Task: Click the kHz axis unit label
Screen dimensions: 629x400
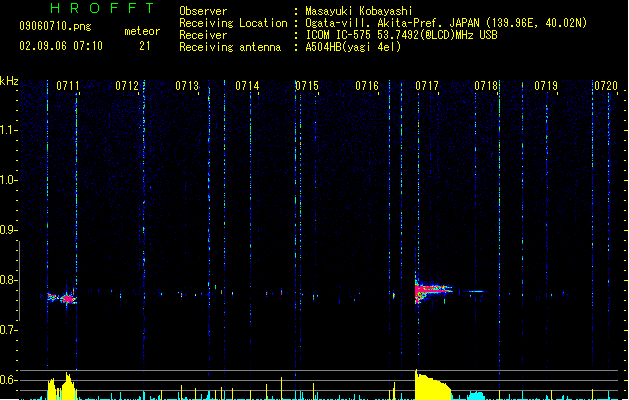Action: pyautogui.click(x=9, y=81)
